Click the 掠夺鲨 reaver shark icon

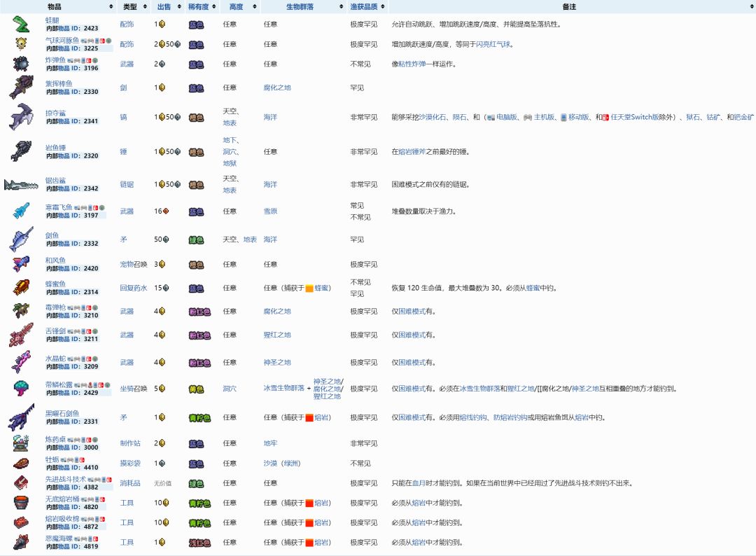tap(21, 117)
